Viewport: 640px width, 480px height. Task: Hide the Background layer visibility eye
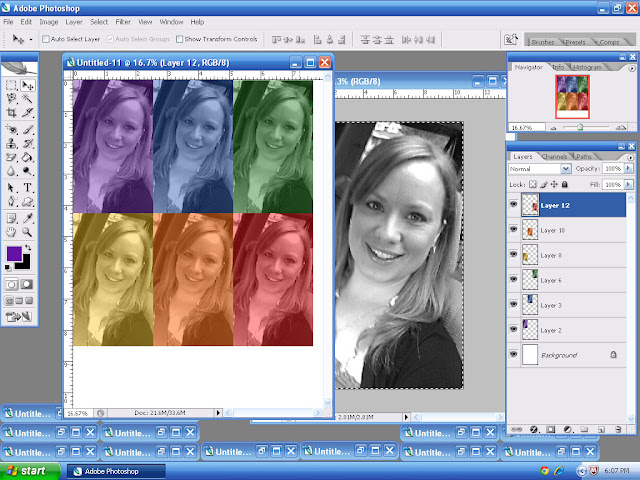[513, 354]
